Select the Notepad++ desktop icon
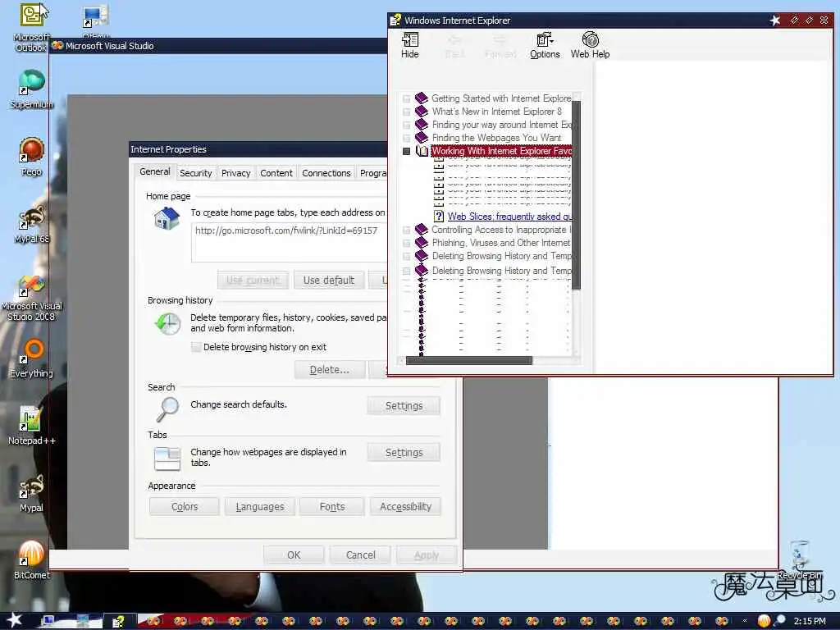 [x=32, y=426]
